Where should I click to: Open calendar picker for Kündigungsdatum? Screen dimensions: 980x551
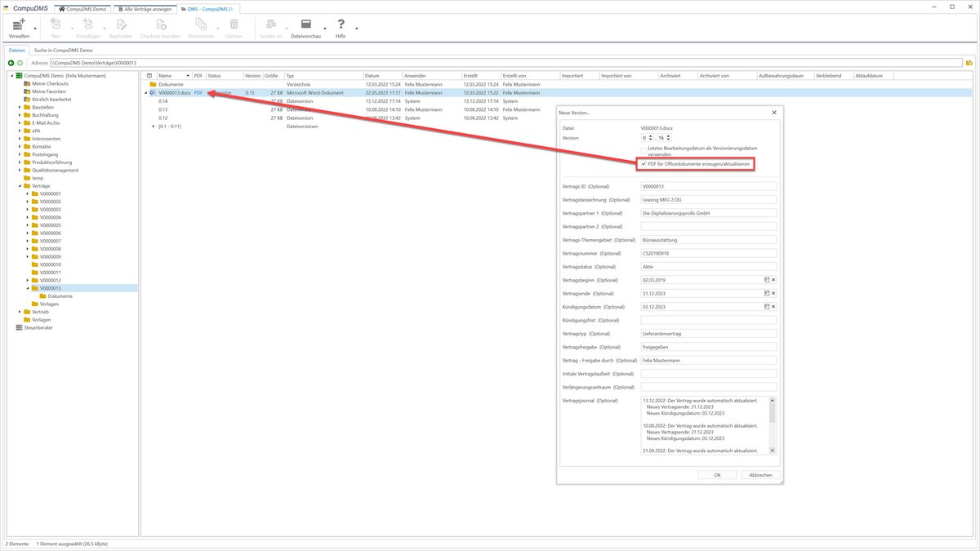[x=767, y=307]
